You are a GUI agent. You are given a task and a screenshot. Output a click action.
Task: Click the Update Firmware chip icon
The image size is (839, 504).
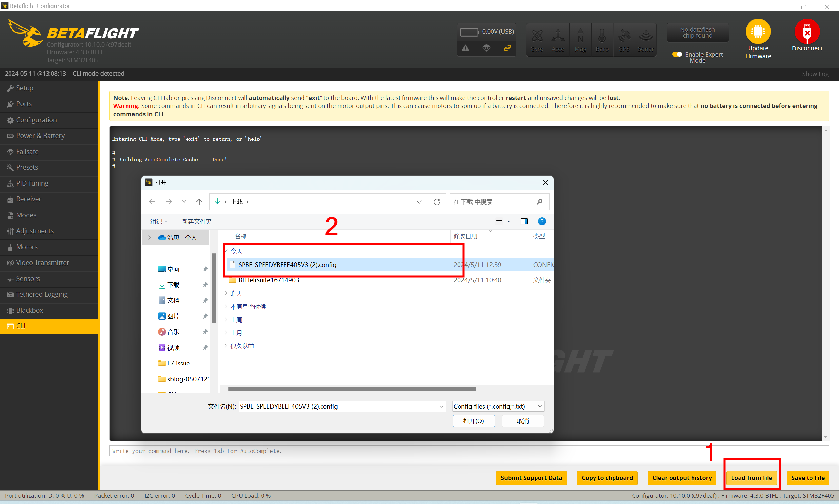point(758,31)
